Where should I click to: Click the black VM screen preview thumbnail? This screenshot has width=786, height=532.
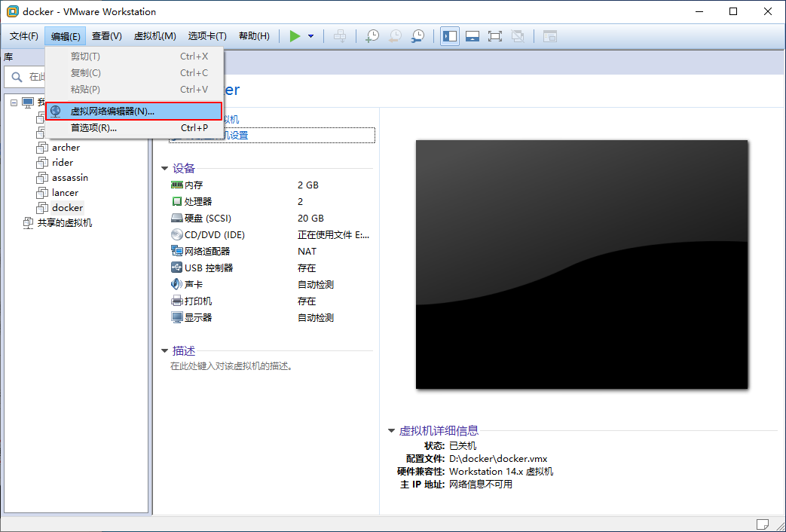(581, 264)
